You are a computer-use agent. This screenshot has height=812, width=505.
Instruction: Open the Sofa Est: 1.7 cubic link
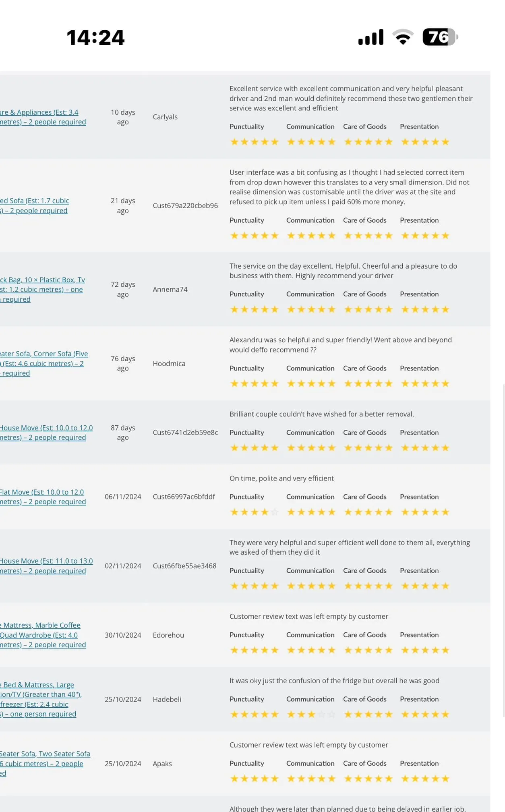[x=35, y=206]
